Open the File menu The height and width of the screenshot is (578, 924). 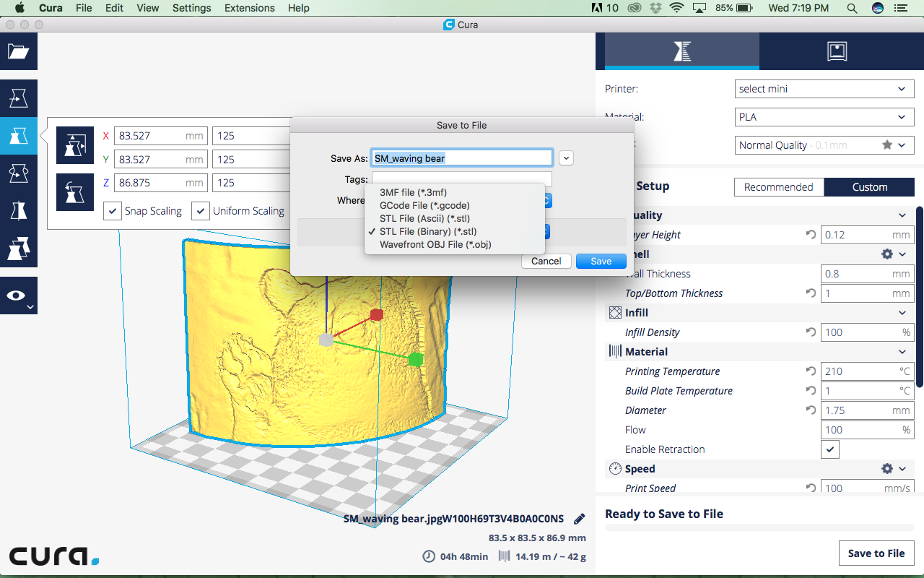84,8
